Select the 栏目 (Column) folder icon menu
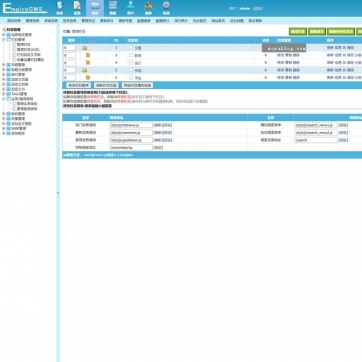Image resolution: width=362 pixels, height=362 pixels. click(x=95, y=8)
